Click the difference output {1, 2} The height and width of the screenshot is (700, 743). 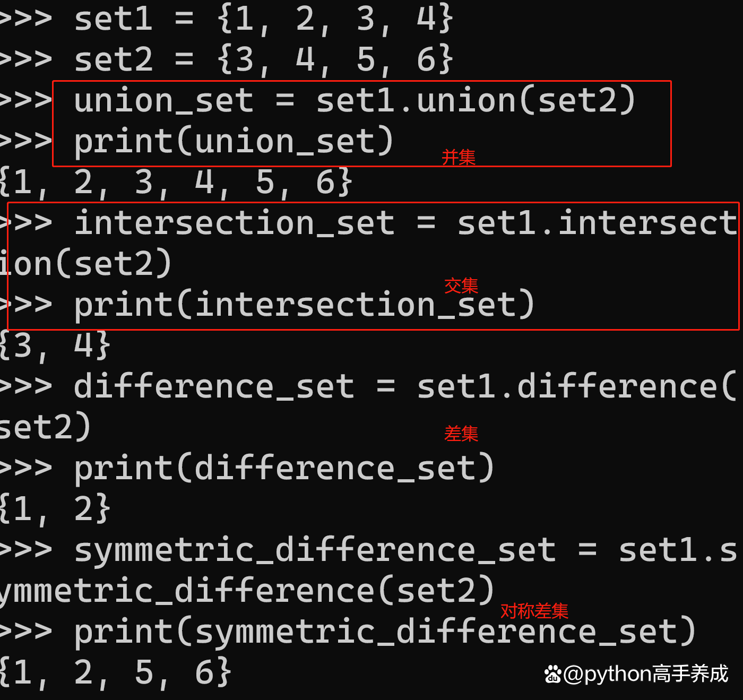(x=55, y=509)
